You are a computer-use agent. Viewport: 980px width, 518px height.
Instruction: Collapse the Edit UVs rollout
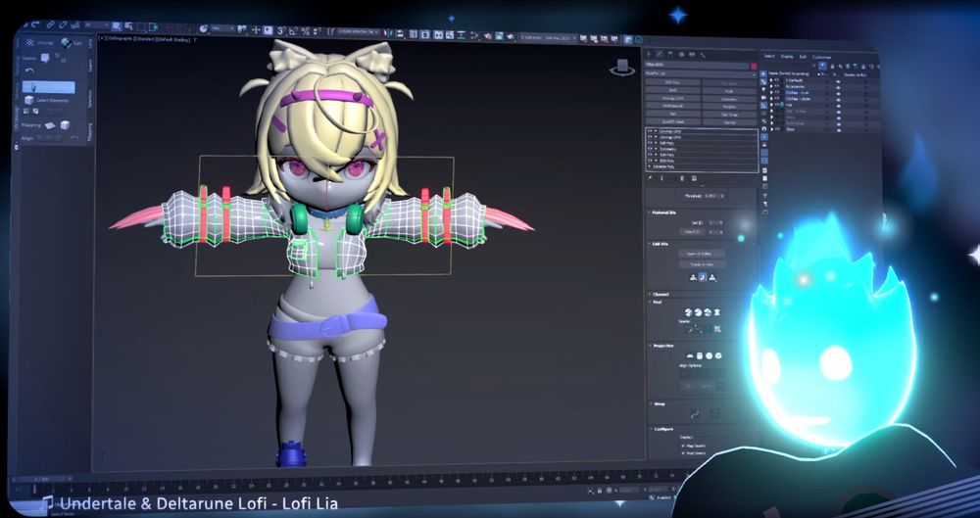(661, 244)
